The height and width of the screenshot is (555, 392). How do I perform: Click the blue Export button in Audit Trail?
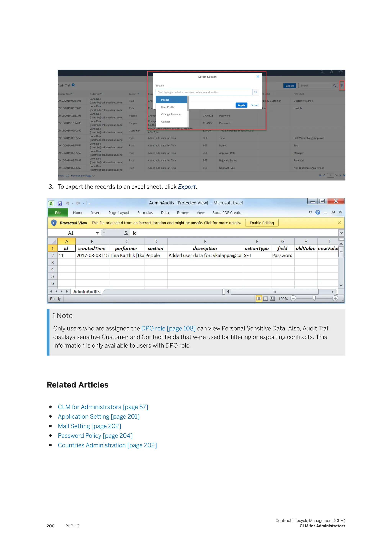(290, 86)
